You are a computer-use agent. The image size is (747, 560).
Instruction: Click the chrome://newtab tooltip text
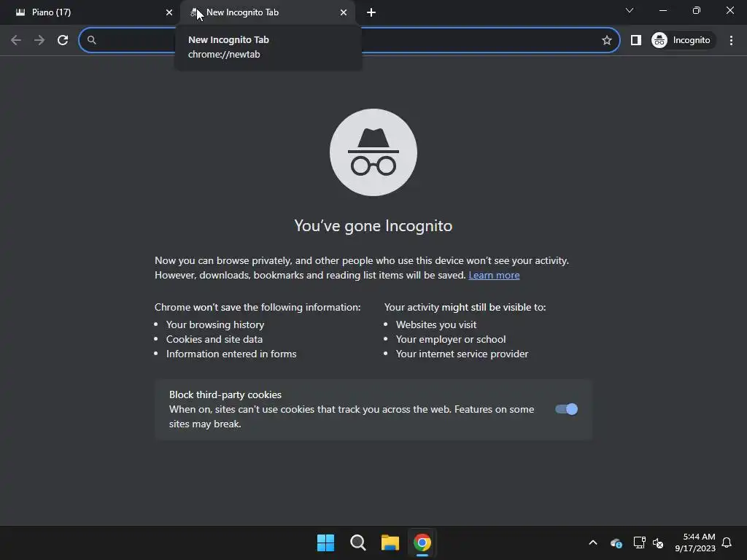point(224,54)
